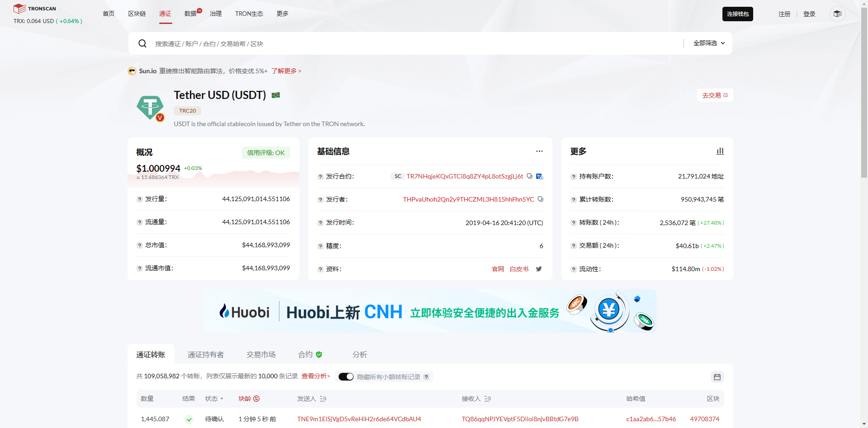Open the 通证 menu
Viewport: 868px width, 428px height.
coord(165,14)
